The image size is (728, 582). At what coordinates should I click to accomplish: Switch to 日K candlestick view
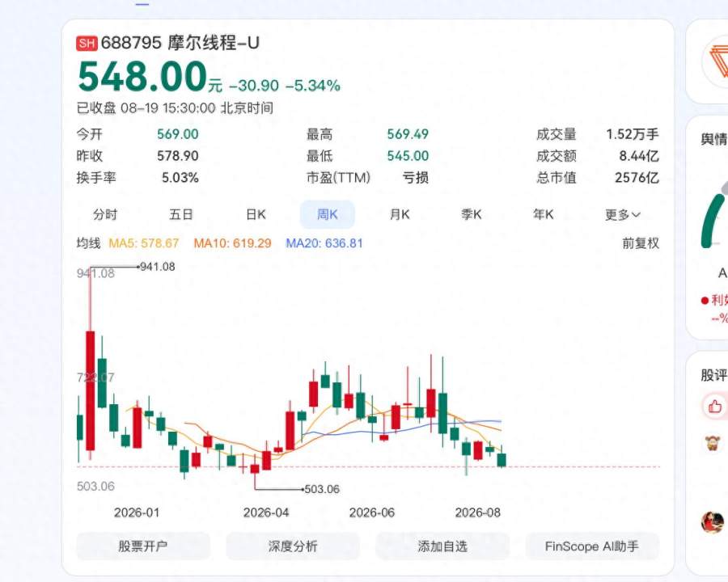(x=256, y=214)
